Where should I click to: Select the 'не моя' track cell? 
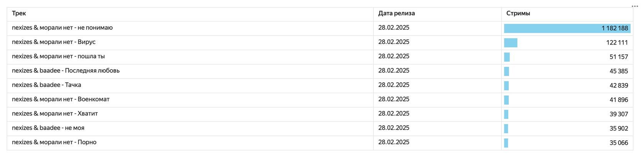pyautogui.click(x=190, y=129)
